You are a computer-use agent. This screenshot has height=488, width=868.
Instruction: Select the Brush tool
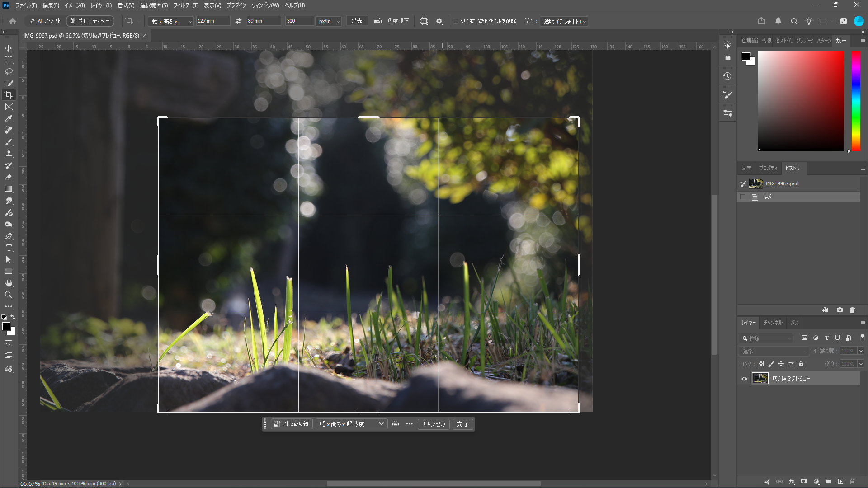coord(9,142)
